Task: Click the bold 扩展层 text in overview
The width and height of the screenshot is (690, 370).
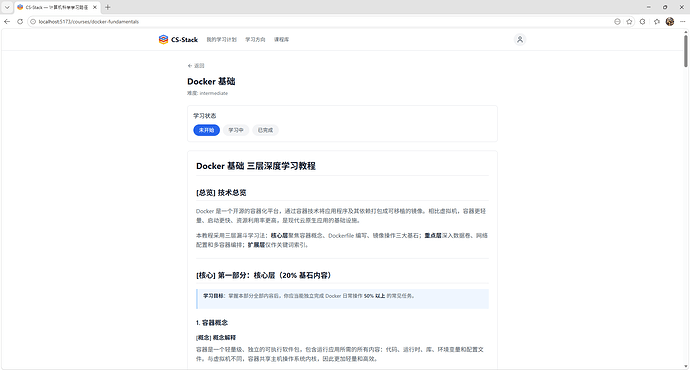Action: [x=256, y=245]
